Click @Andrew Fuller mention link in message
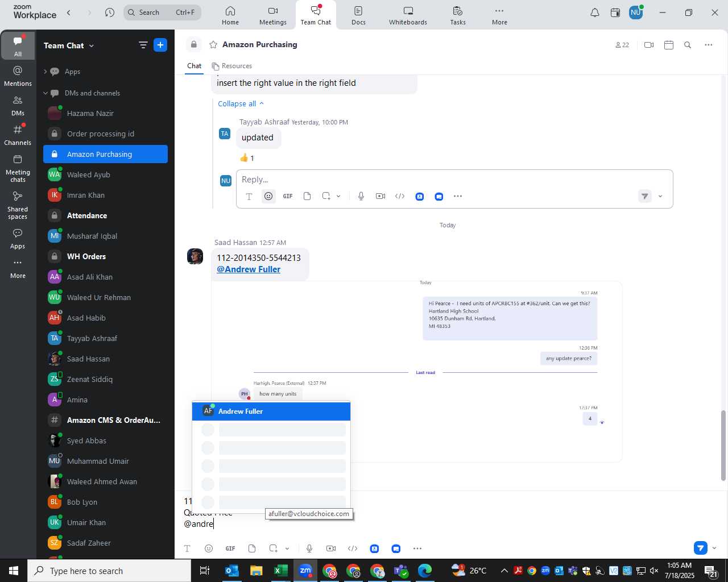Screen dimensions: 728x582 pos(249,269)
